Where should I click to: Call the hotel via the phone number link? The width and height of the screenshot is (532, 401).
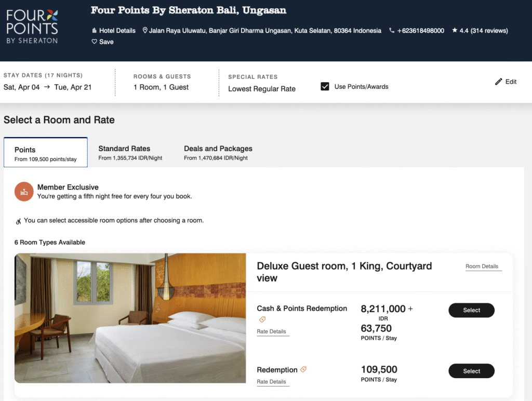pyautogui.click(x=422, y=31)
